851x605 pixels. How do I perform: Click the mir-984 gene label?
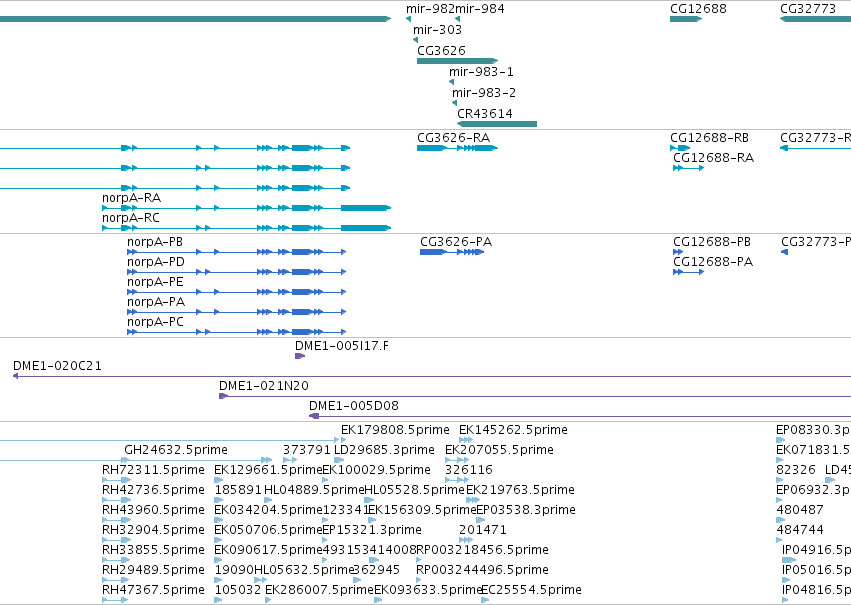pyautogui.click(x=480, y=9)
